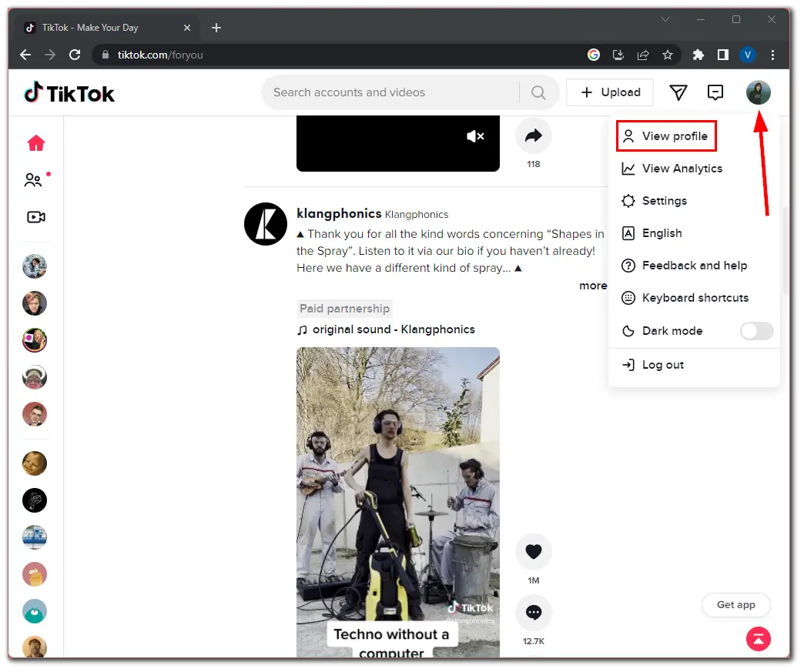Screen dimensions: 804x672
Task: Click the Google icon in the address bar
Action: point(593,55)
